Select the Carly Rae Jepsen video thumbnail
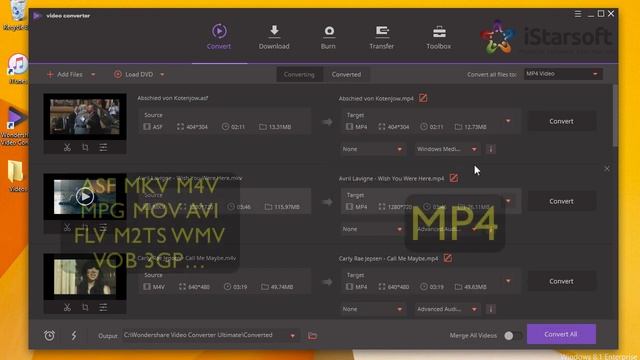640x360 pixels. coord(85,277)
